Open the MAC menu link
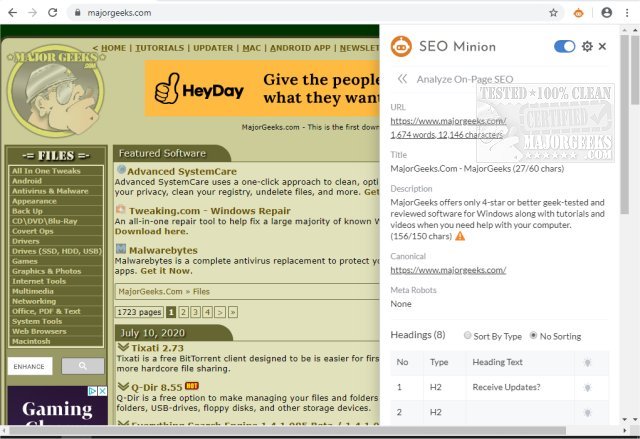640x439 pixels. (251, 48)
